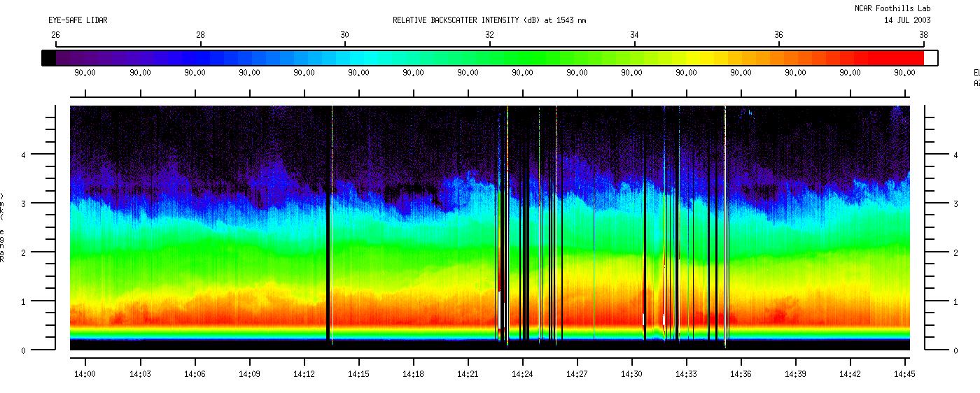Click the colorbar scale value 34
This screenshot has height=393, width=980.
point(634,35)
